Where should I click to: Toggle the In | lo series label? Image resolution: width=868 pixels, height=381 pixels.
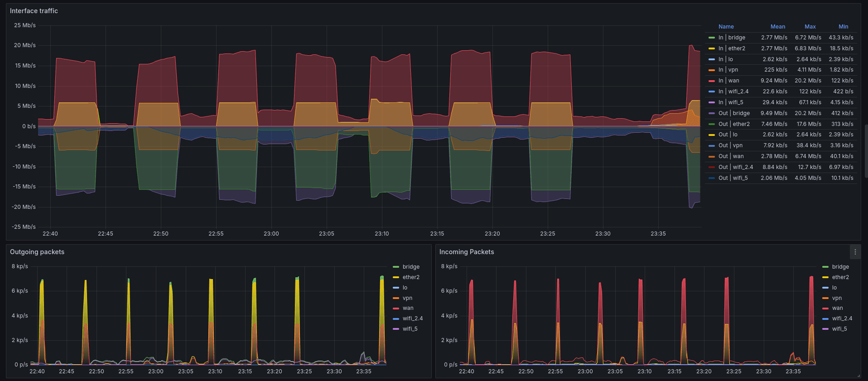[726, 59]
